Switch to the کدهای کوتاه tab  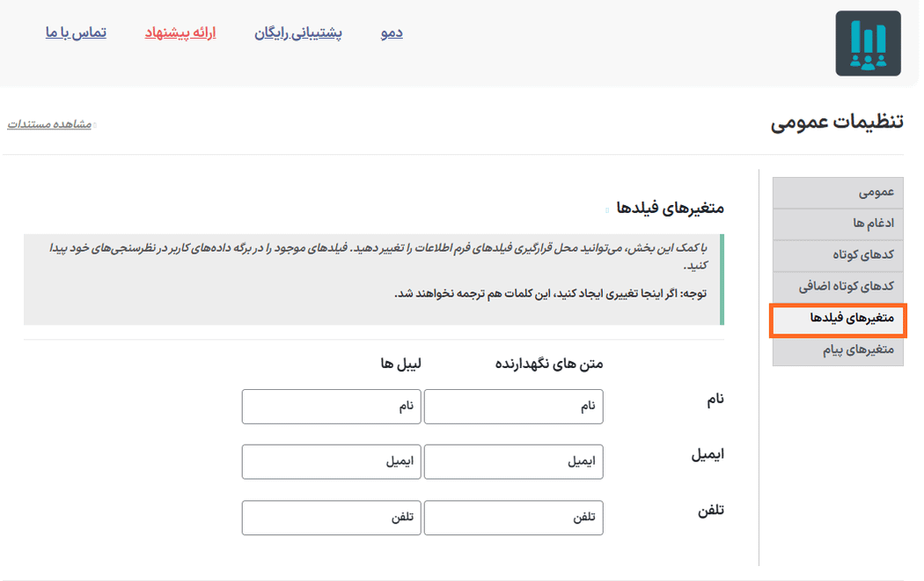(x=838, y=256)
